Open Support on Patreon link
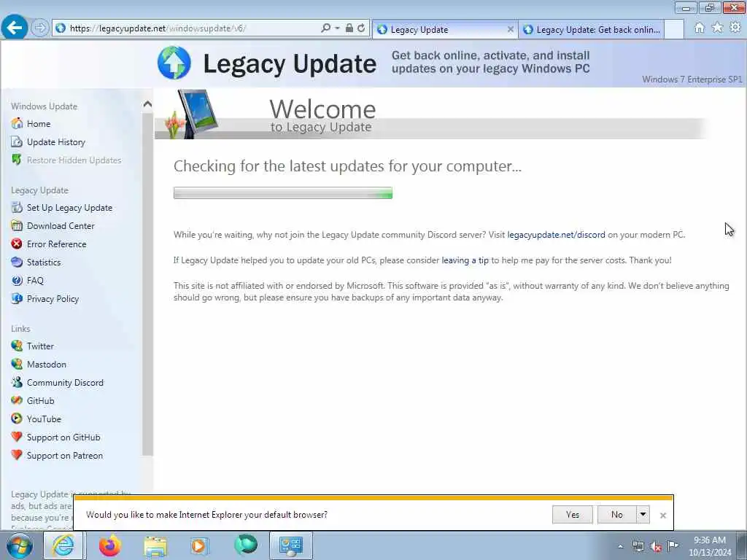747x560 pixels. [64, 456]
